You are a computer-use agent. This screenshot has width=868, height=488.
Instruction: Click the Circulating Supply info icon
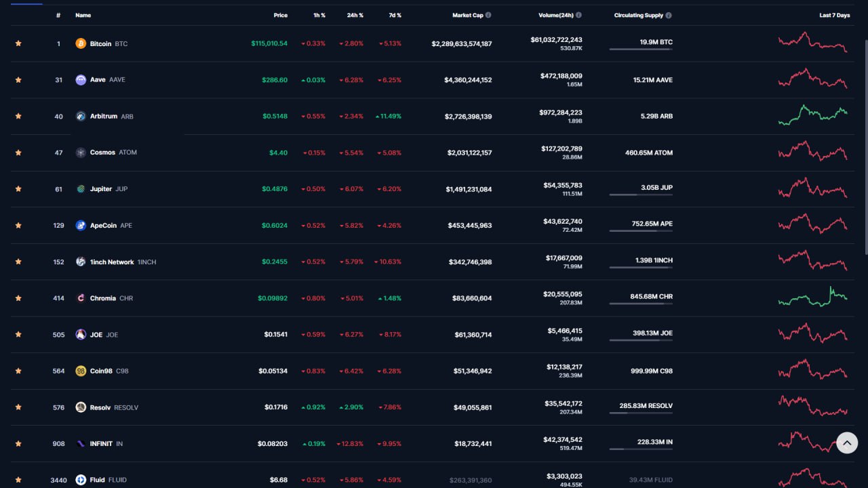[669, 15]
